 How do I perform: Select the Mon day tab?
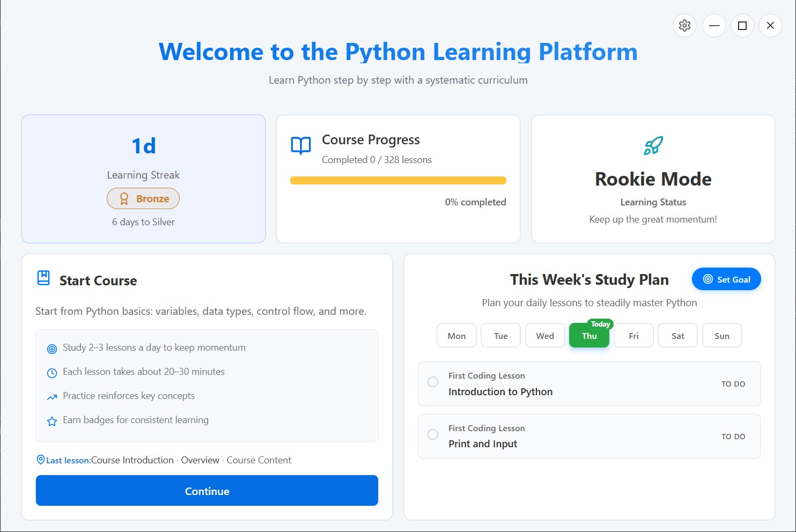click(456, 336)
